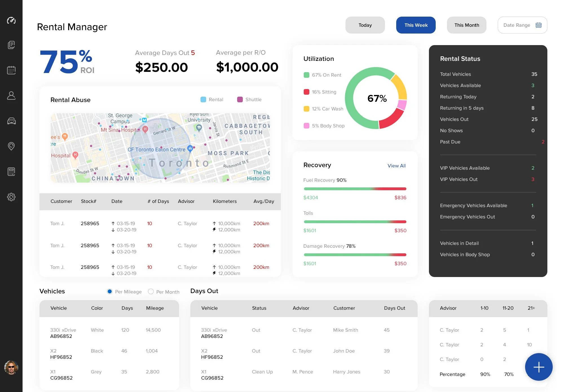564x392 pixels.
Task: Select the Per Month radio button
Action: [151, 292]
